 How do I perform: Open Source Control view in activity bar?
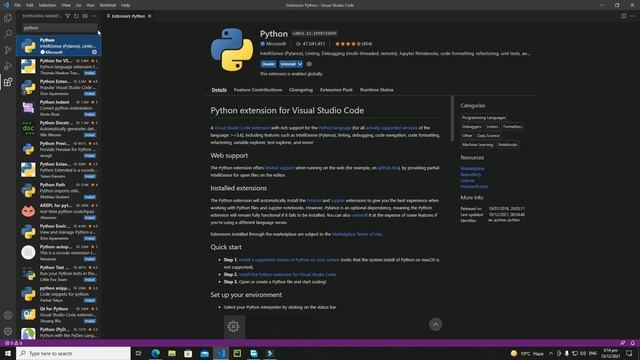click(x=8, y=50)
